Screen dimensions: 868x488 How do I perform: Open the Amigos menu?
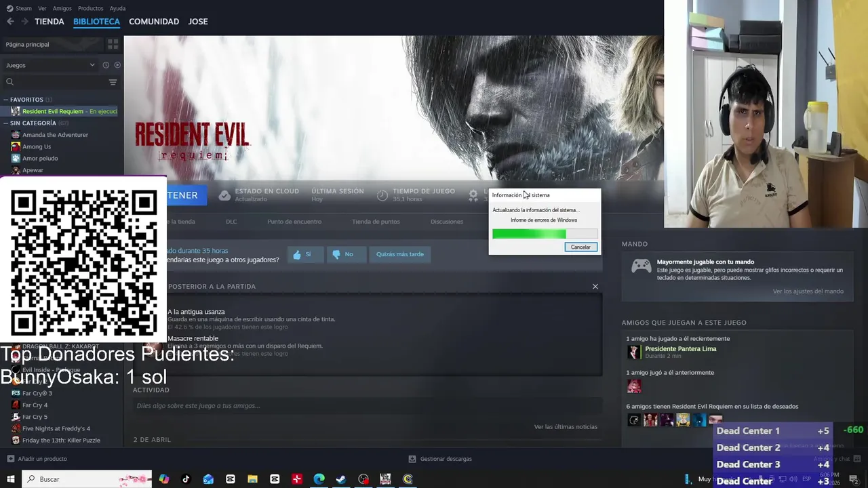tap(62, 8)
